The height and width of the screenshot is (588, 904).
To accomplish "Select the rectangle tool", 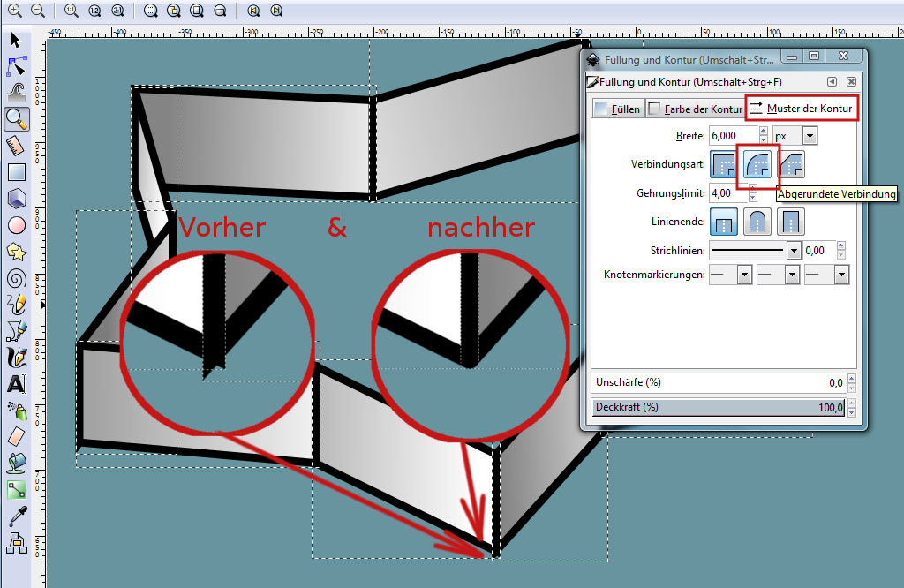I will pos(16,172).
